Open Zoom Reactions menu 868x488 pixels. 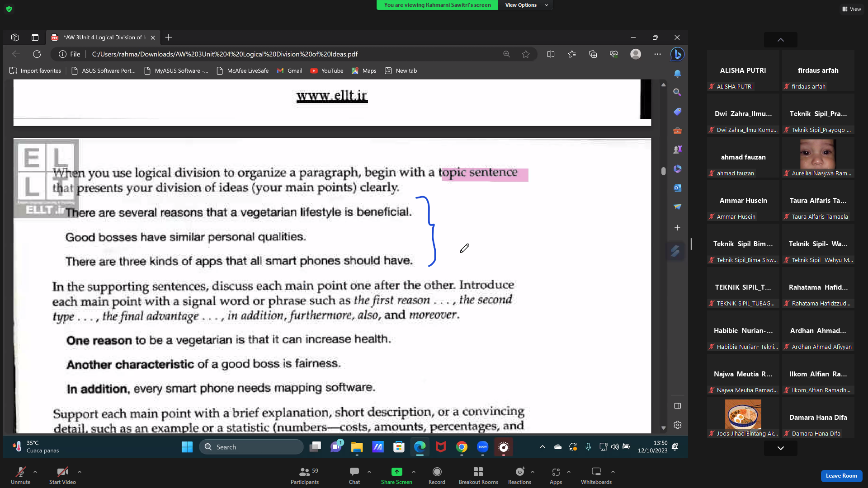point(519,476)
